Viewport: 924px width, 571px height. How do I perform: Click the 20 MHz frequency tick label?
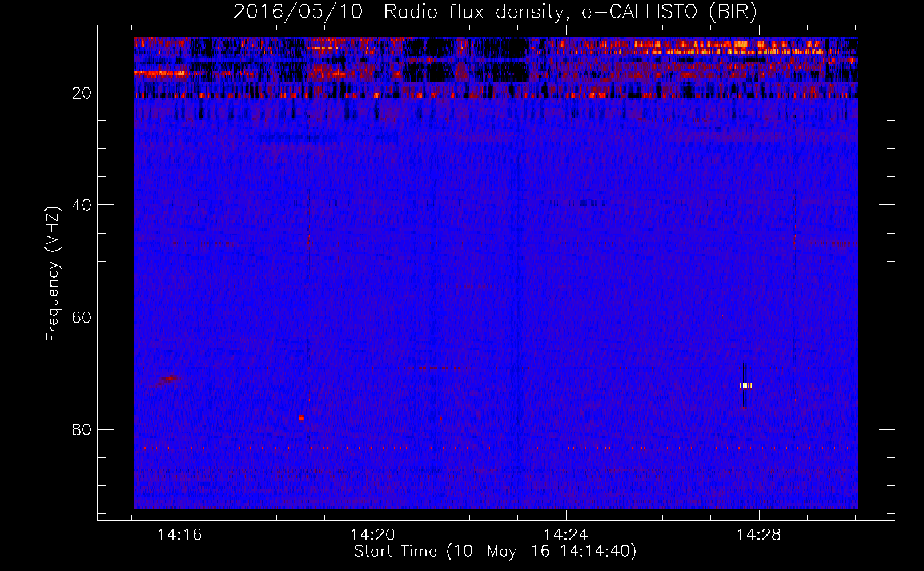tap(82, 93)
